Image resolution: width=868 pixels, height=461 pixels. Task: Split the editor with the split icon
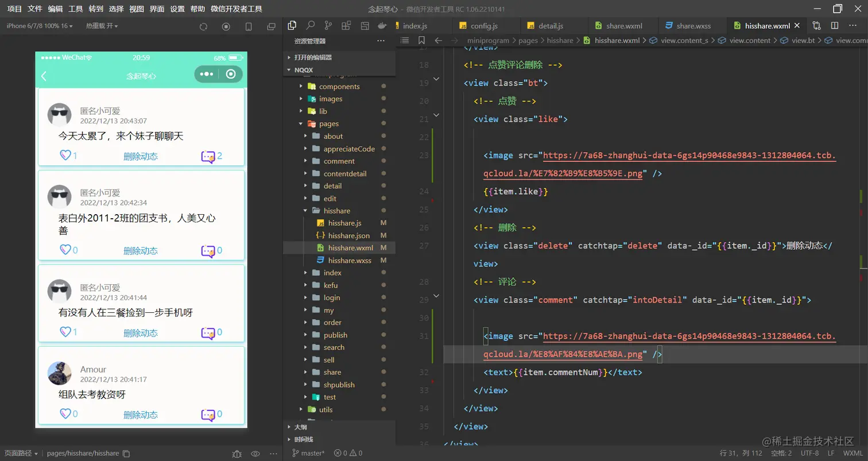click(835, 26)
